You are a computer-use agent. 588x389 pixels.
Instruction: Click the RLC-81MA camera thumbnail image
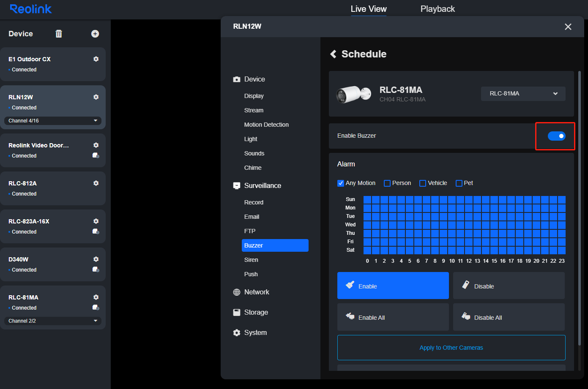click(353, 94)
